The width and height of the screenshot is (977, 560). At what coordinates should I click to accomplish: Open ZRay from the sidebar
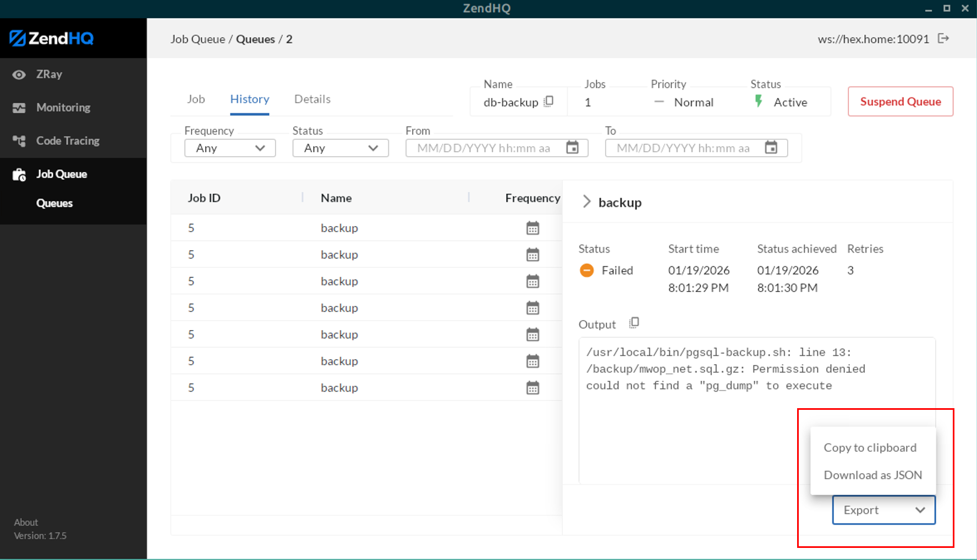pos(49,74)
